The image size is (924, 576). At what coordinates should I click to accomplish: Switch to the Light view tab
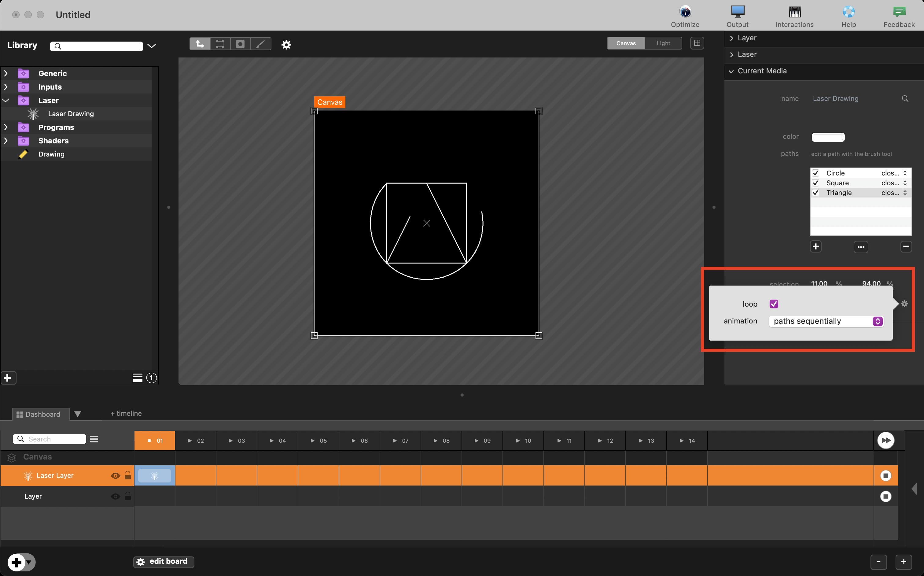pyautogui.click(x=663, y=43)
